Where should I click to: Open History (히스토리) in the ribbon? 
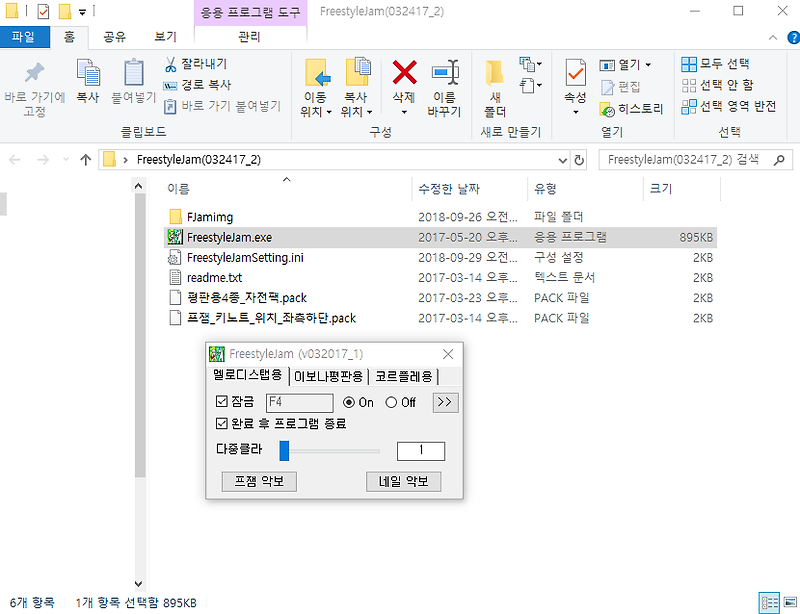point(632,109)
